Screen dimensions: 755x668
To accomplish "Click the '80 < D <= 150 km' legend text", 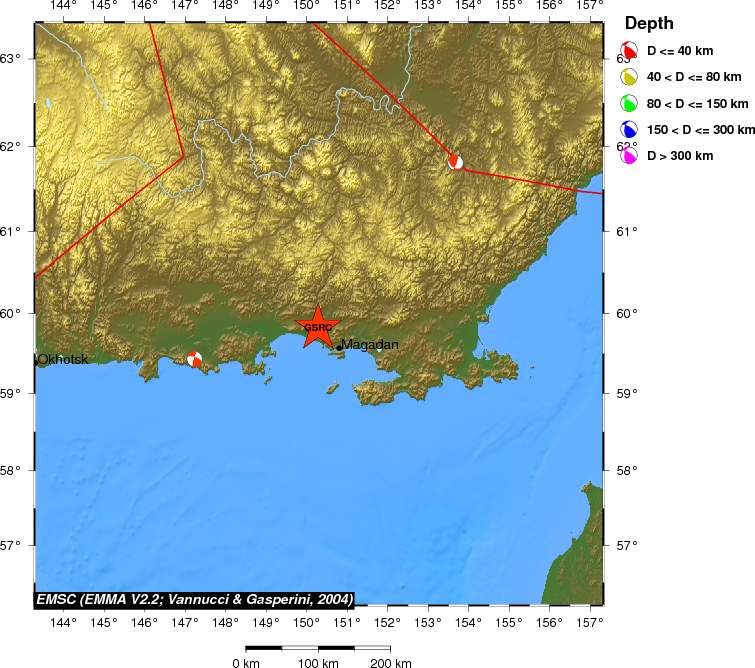I will 697,104.
